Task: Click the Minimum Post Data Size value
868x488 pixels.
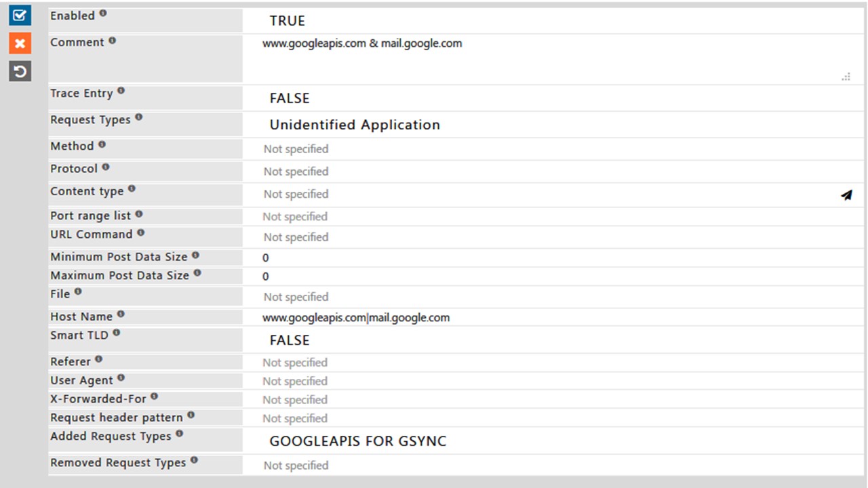Action: (266, 258)
